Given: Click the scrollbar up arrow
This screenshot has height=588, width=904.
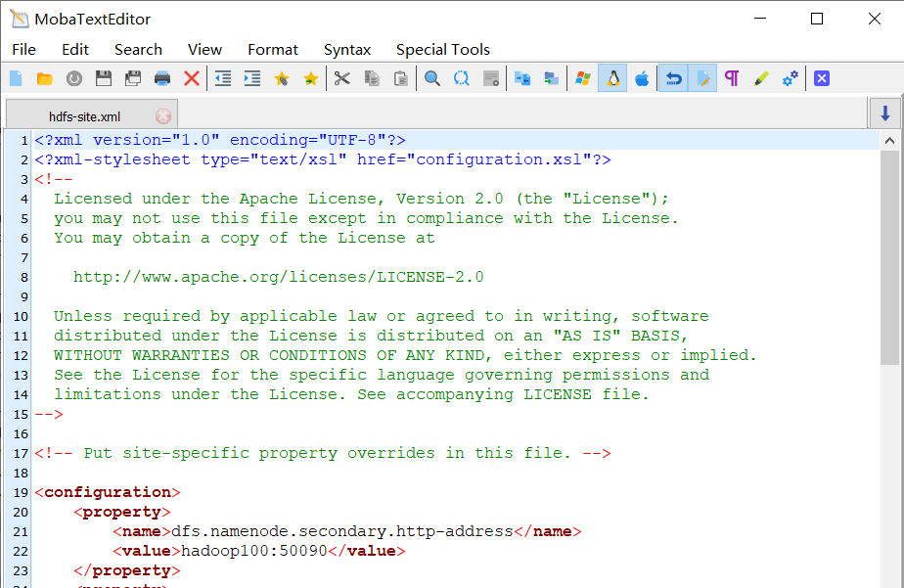Looking at the screenshot, I should tap(889, 141).
